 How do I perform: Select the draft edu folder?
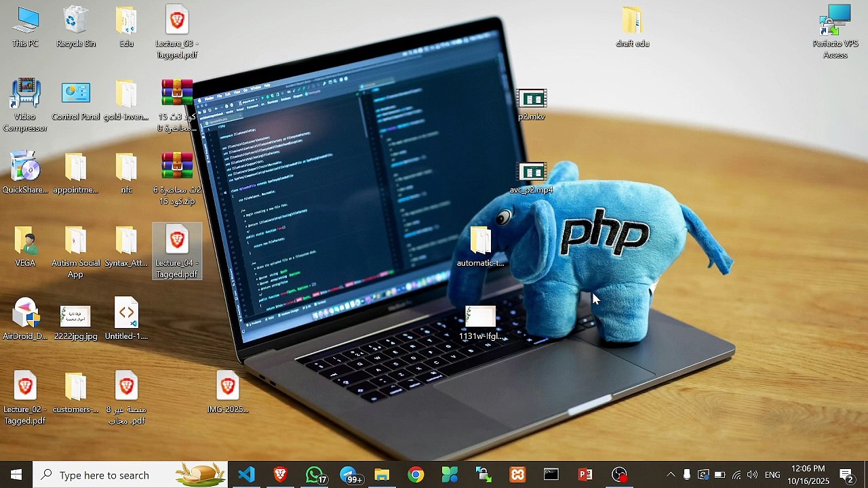633,27
